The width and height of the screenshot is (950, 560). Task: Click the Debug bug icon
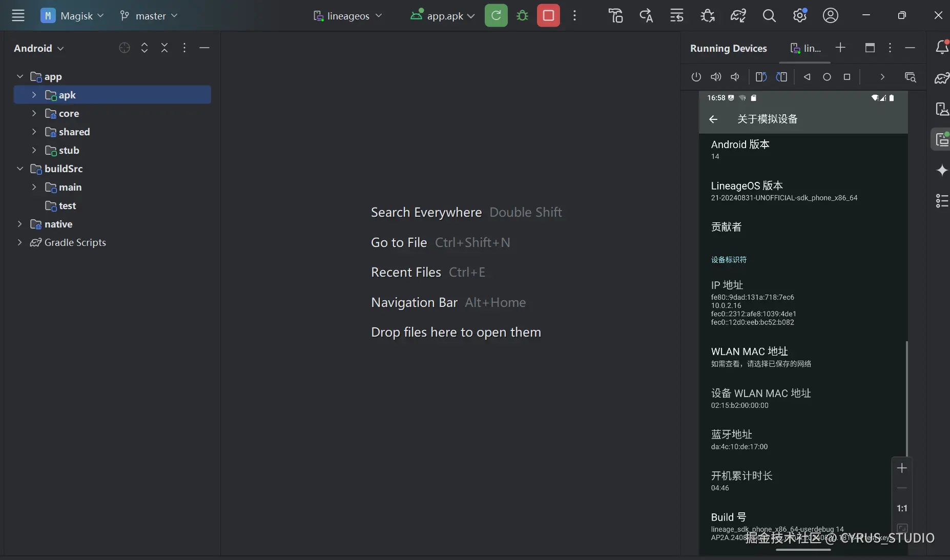click(x=522, y=16)
